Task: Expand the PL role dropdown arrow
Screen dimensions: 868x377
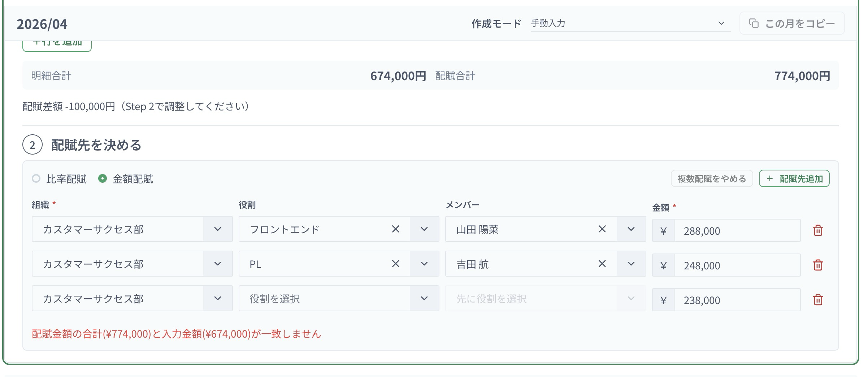Action: click(424, 264)
